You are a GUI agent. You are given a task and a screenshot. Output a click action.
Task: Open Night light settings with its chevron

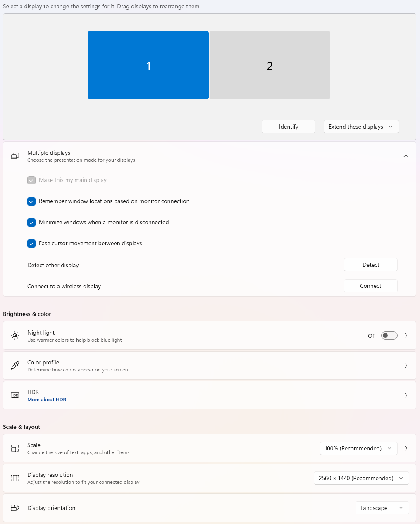pos(406,335)
